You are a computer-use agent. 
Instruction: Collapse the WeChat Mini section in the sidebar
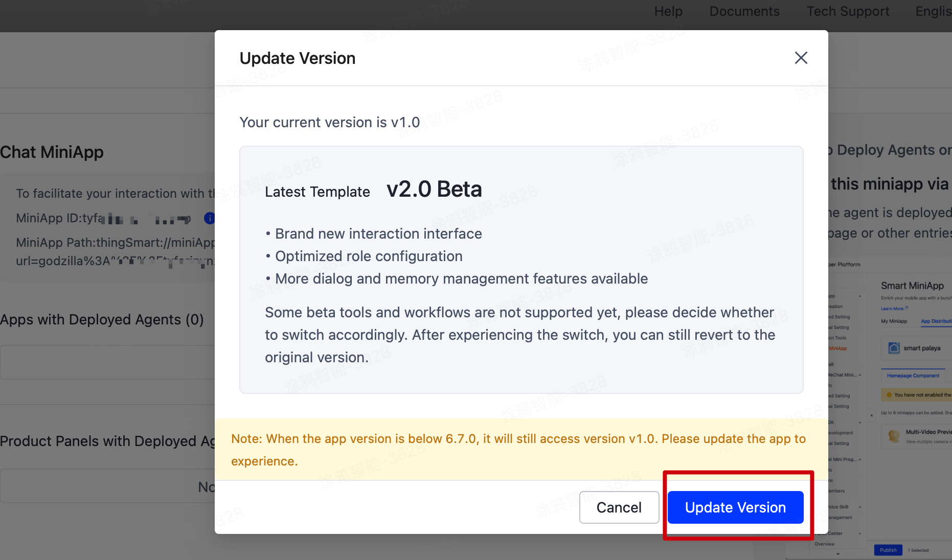point(859,375)
